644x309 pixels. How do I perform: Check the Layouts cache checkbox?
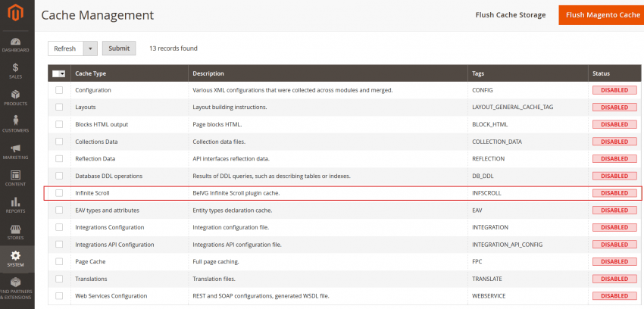pyautogui.click(x=59, y=107)
